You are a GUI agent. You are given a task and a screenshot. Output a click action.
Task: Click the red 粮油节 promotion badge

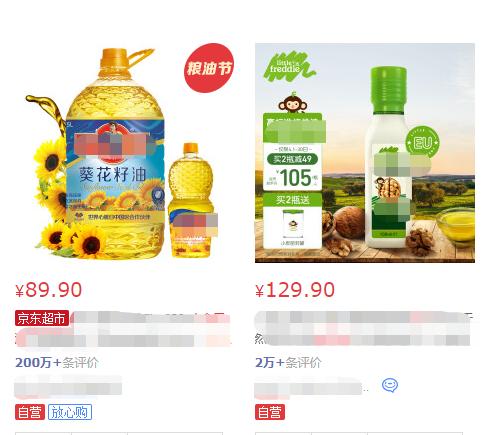(x=209, y=68)
